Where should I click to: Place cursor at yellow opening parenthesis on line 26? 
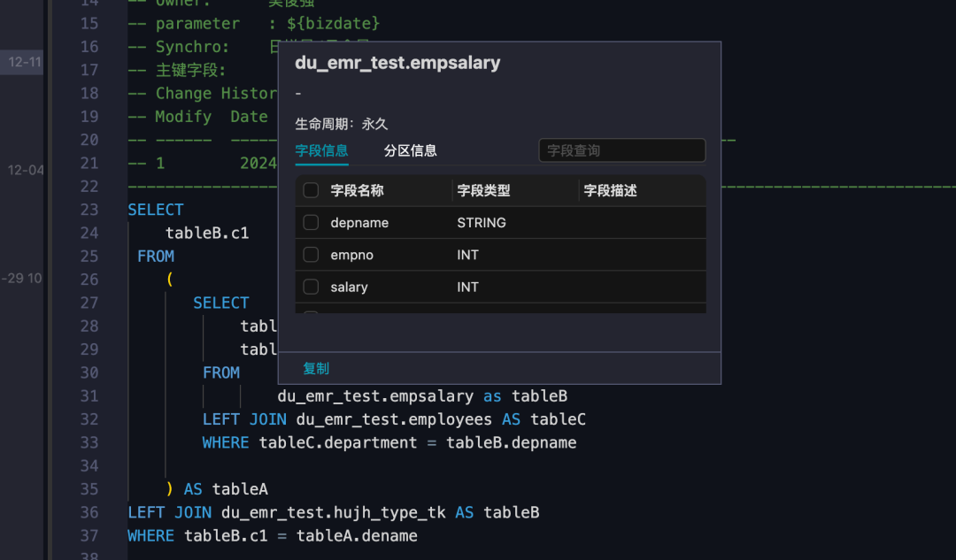point(169,280)
